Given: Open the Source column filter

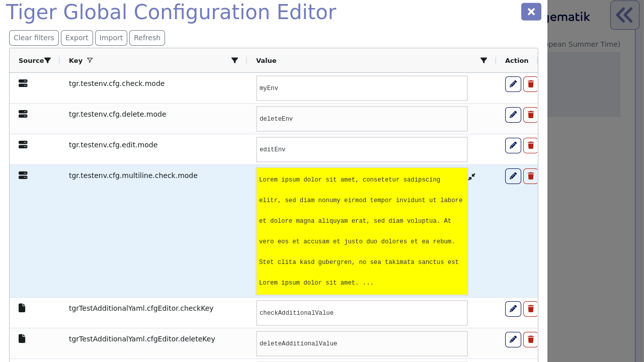Looking at the screenshot, I should (47, 60).
